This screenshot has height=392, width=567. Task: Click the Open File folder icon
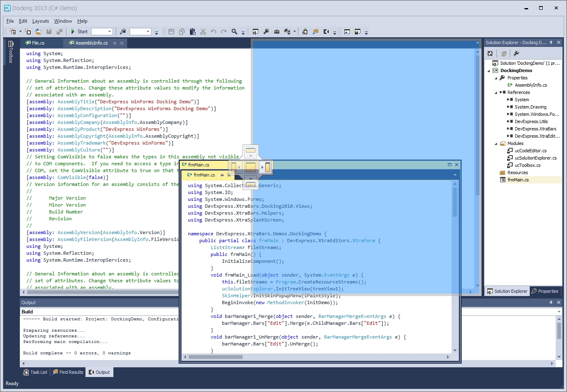(38, 32)
